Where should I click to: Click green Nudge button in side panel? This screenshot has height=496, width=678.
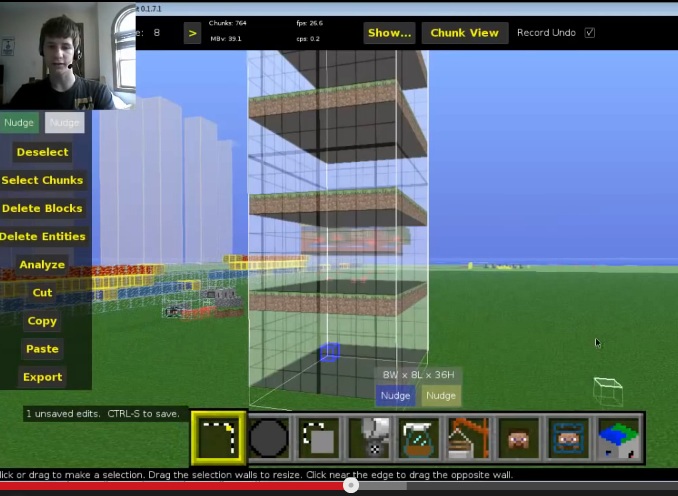tap(19, 123)
